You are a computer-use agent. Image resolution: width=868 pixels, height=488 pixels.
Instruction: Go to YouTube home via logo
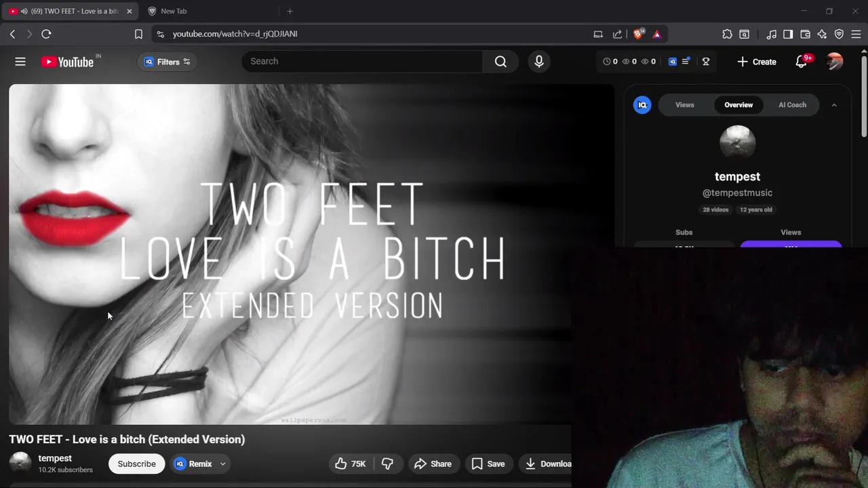(x=67, y=62)
